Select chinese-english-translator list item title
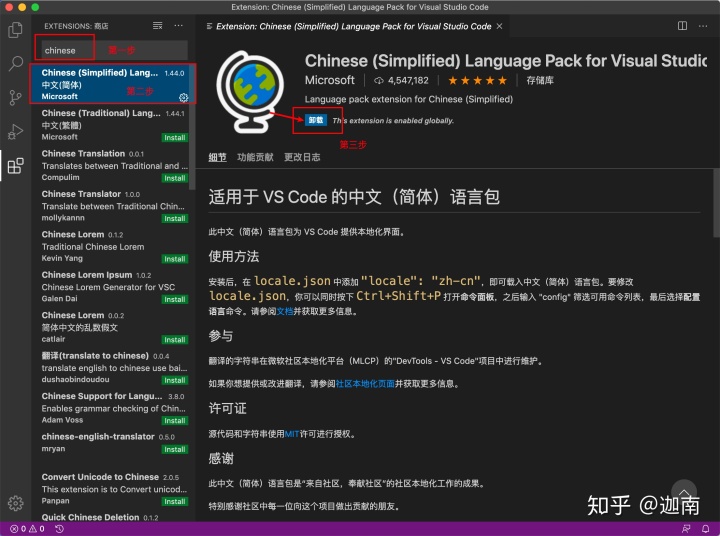Viewport: 720px width, 536px height. pyautogui.click(x=98, y=436)
